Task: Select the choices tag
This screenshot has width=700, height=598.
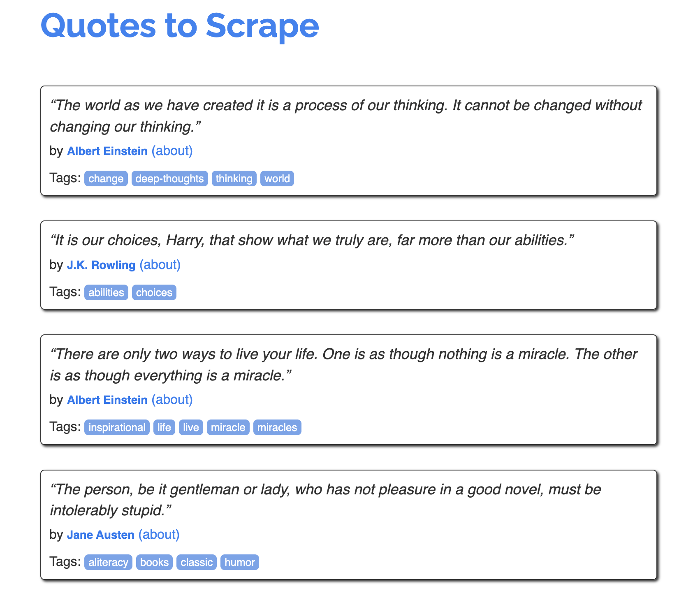Action: click(x=154, y=292)
